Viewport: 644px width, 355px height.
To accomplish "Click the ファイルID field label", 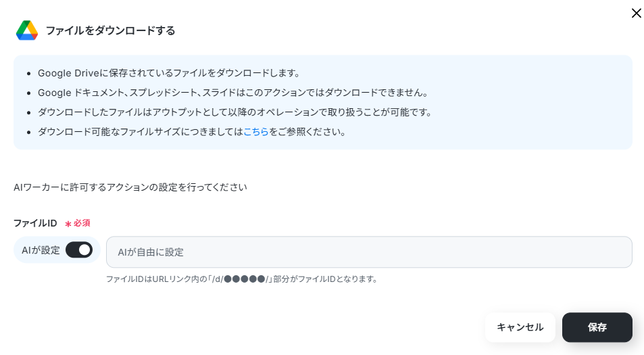I will click(35, 223).
